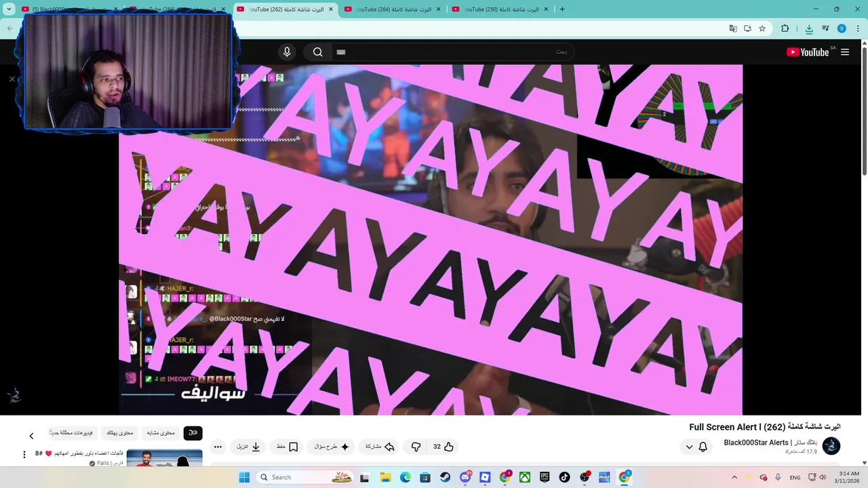Click the voice search microphone icon
Screen dimensions: 868x488
pyautogui.click(x=287, y=52)
